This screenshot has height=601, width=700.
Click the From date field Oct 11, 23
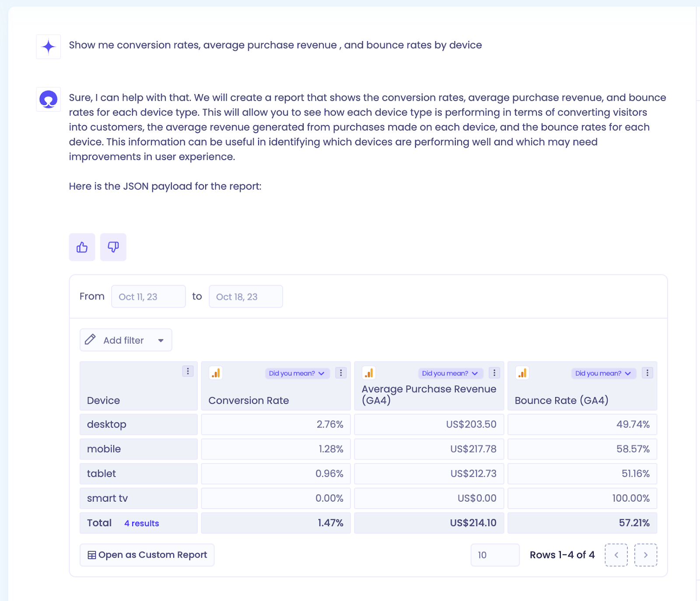pyautogui.click(x=148, y=297)
